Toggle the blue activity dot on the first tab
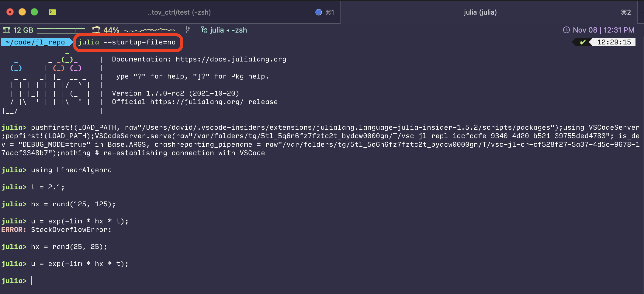Viewport: 644px width, 294px height. (x=318, y=12)
